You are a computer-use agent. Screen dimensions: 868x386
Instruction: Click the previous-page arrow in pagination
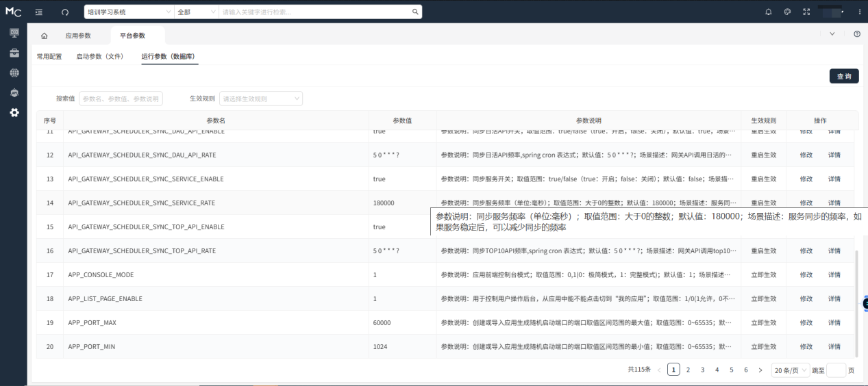[x=659, y=370]
